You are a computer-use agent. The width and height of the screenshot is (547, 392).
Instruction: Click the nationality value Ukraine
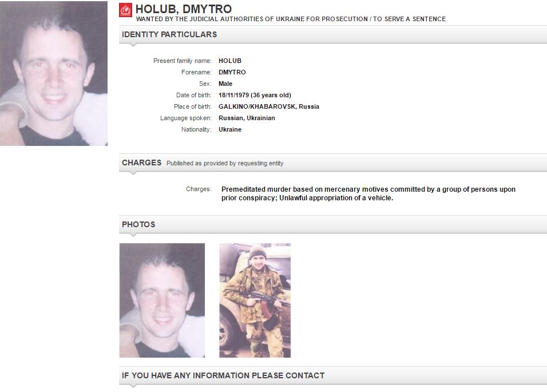click(230, 129)
